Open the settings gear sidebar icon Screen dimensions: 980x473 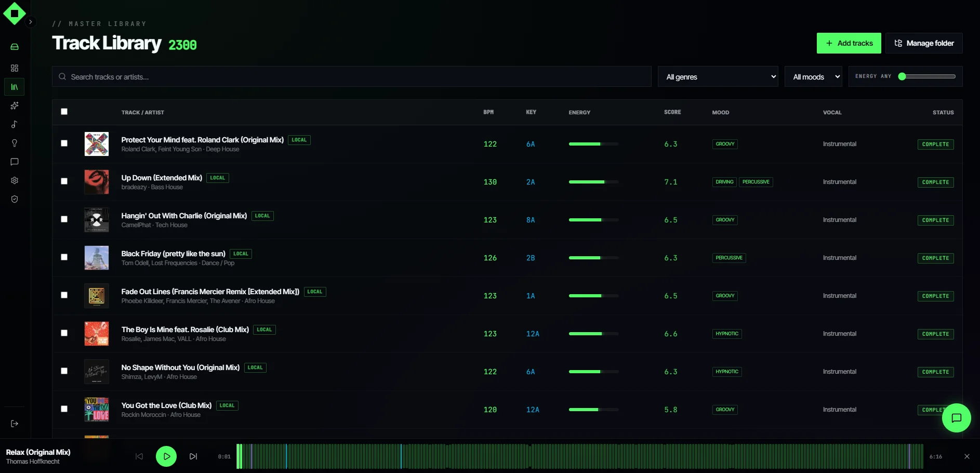[x=15, y=180]
